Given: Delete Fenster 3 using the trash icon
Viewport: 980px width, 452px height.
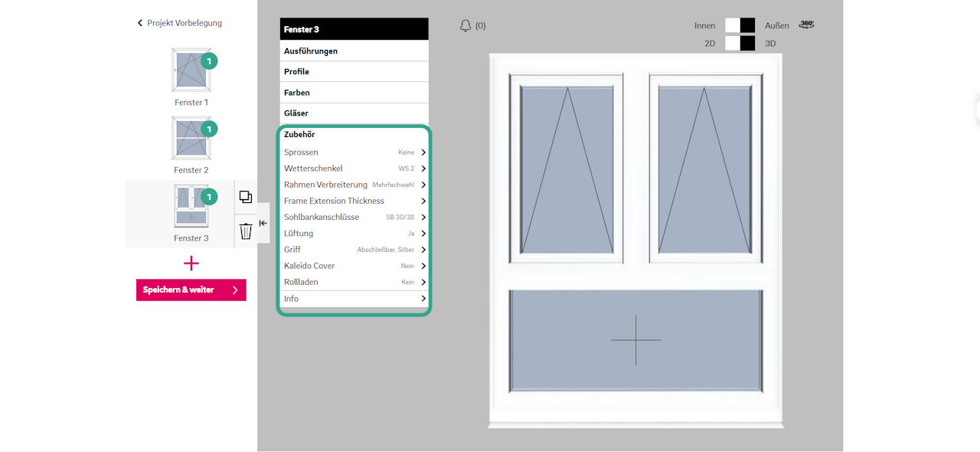Looking at the screenshot, I should point(246,231).
